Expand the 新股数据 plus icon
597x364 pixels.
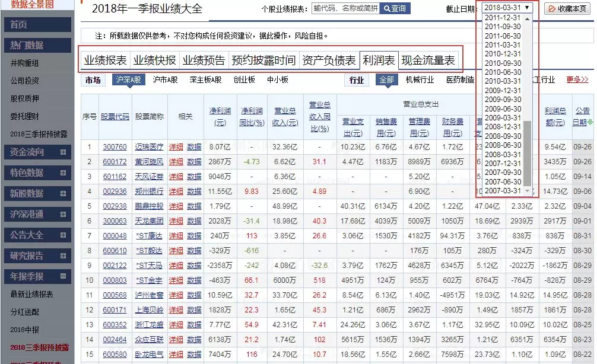(63, 194)
